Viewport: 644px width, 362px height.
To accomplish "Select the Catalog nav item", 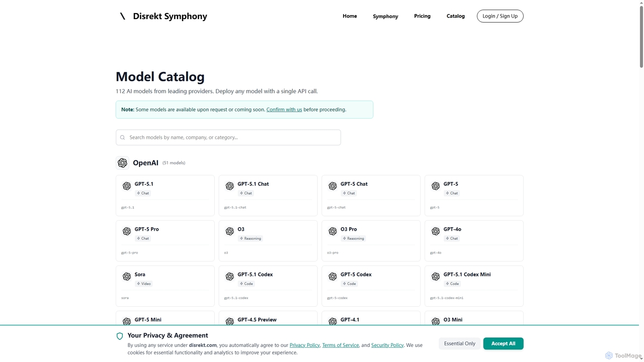I will click(x=456, y=16).
